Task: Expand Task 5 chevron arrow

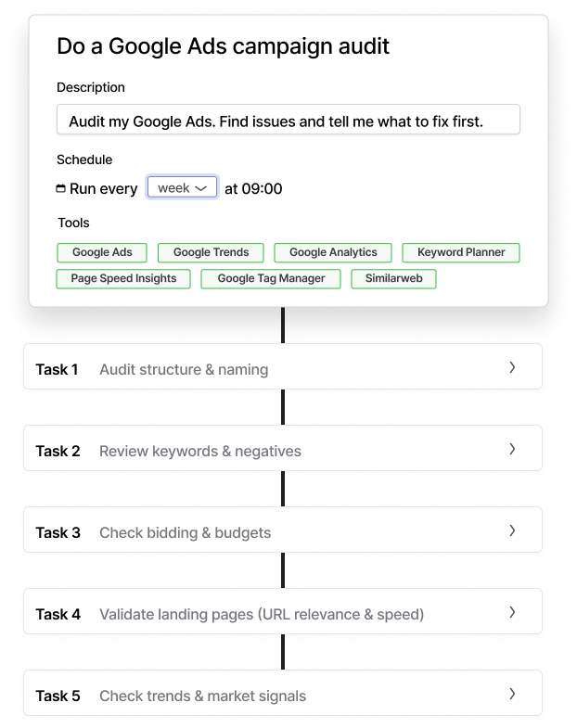Action: coord(512,695)
